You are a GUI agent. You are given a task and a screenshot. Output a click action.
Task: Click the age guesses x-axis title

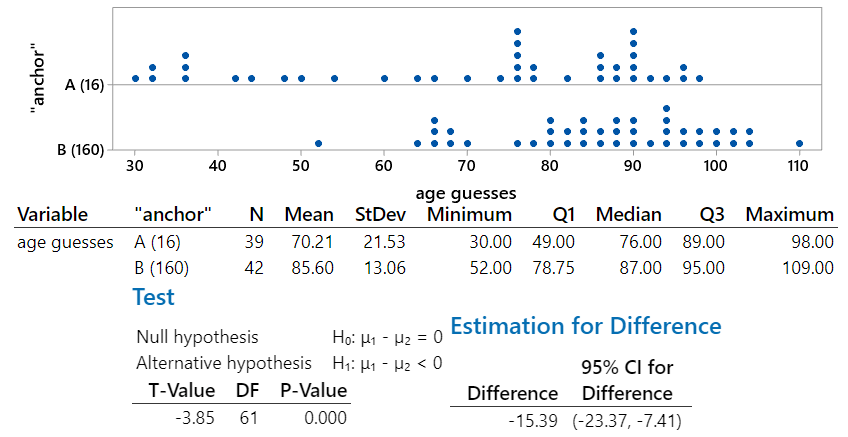464,193
